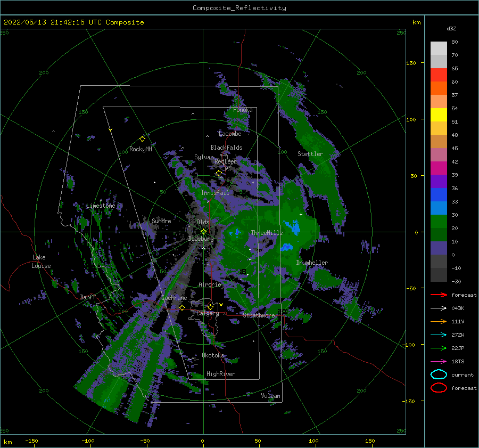This screenshot has height=448, width=479.
Task: Select the Banff label
Action: click(x=88, y=297)
